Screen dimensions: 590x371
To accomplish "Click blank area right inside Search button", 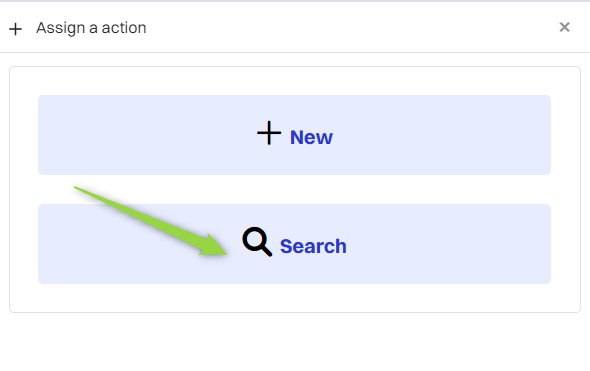I will [448, 244].
